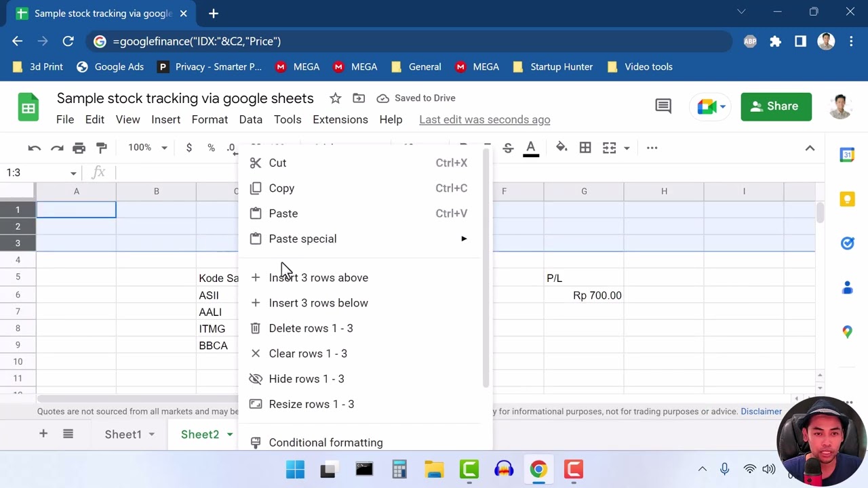This screenshot has height=488, width=868.
Task: Open the Sheet2 tab dropdown arrow
Action: (x=230, y=434)
